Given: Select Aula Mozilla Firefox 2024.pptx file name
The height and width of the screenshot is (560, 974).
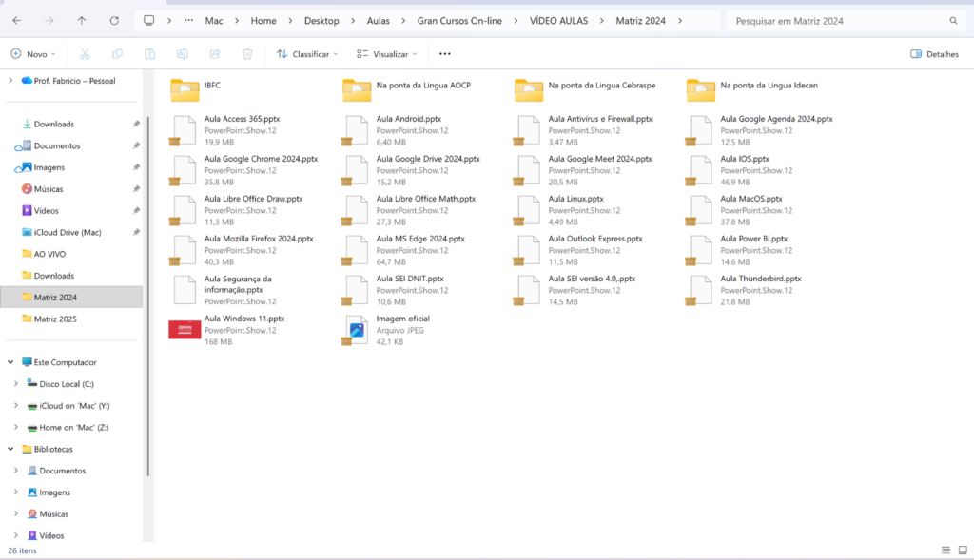Looking at the screenshot, I should (x=259, y=239).
